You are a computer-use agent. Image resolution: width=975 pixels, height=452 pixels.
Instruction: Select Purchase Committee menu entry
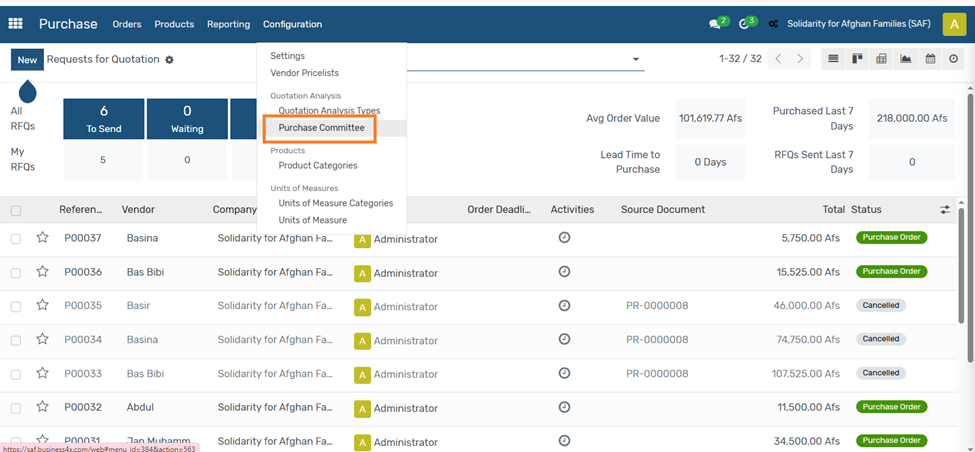[x=321, y=128]
